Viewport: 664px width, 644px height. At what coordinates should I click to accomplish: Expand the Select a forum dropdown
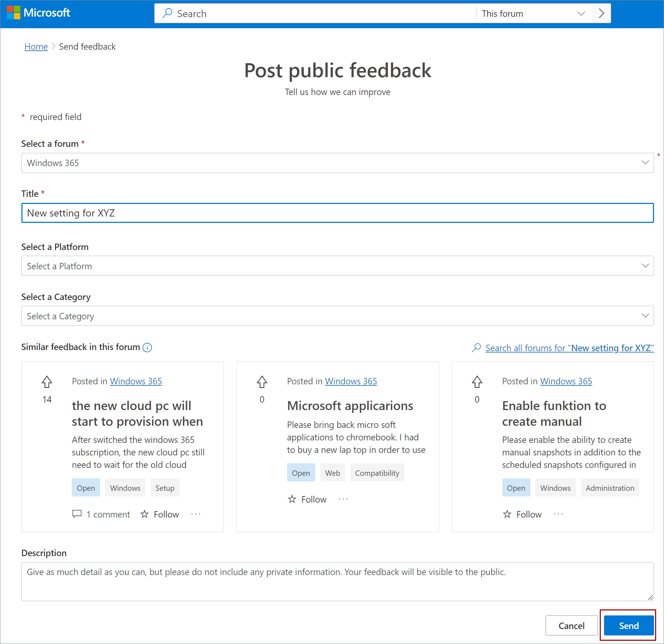coord(337,163)
